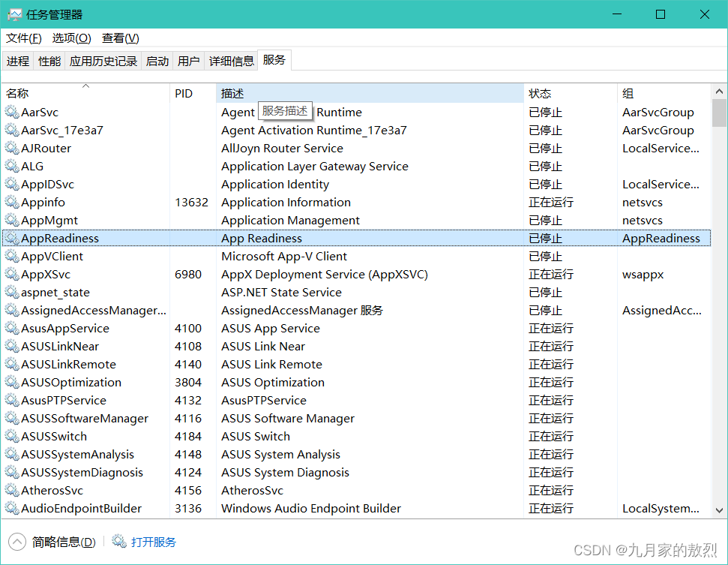Click the Appinfo service gear icon
The image size is (728, 565).
click(x=12, y=202)
